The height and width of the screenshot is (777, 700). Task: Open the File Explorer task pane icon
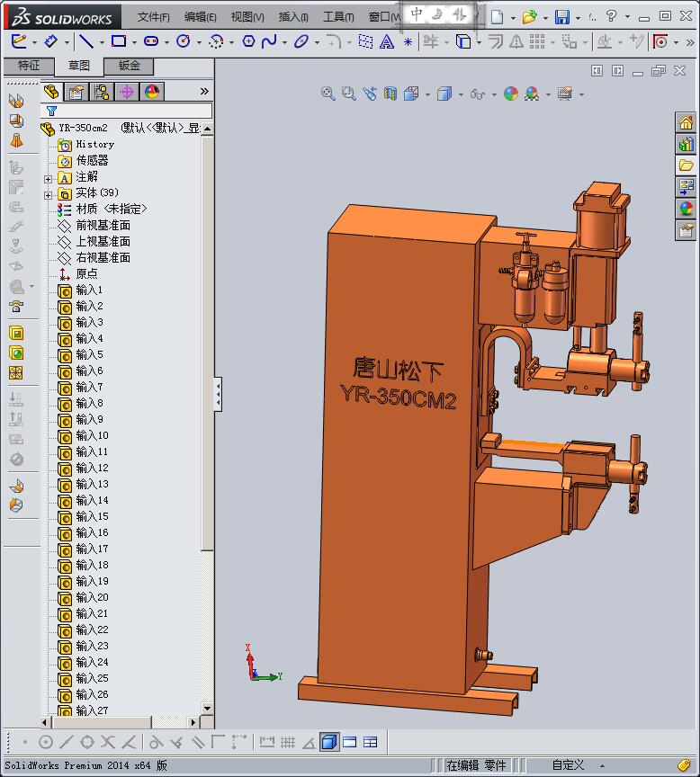pos(687,165)
